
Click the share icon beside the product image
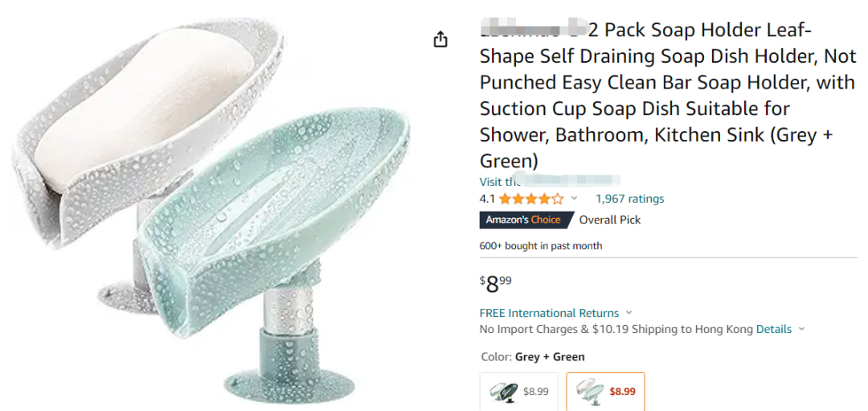click(x=440, y=39)
